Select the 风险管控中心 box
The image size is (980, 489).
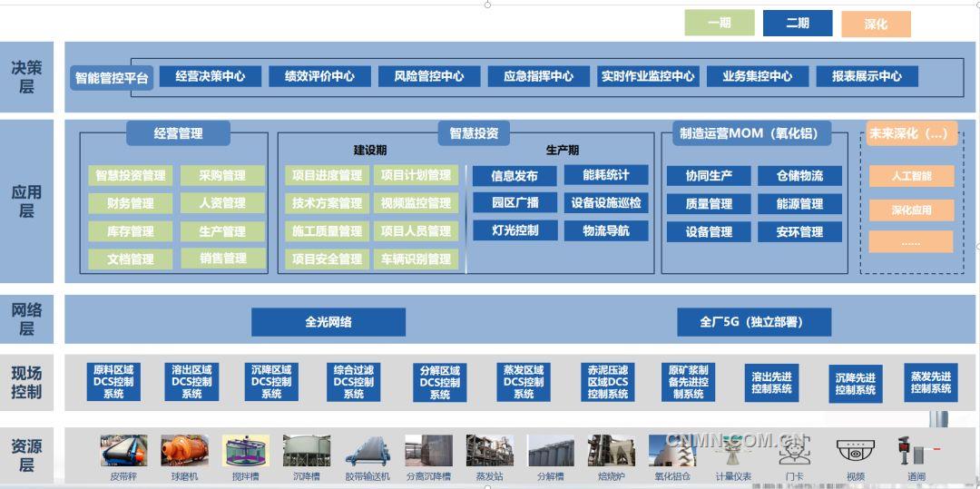pyautogui.click(x=428, y=76)
